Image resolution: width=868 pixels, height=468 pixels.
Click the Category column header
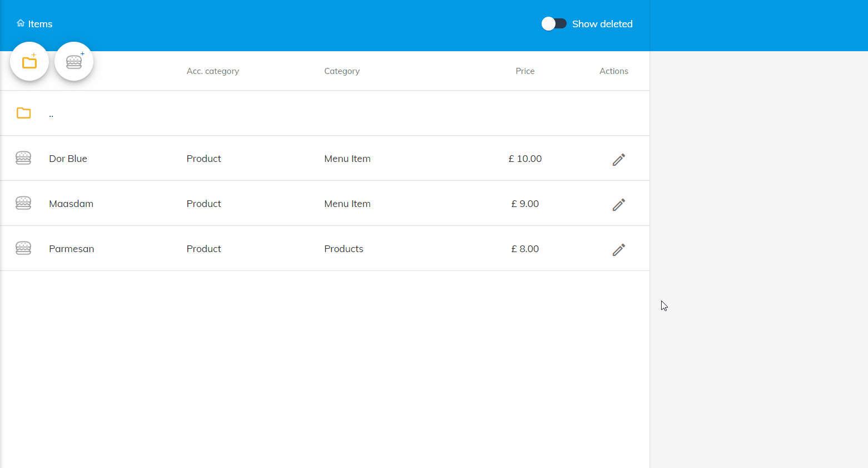[x=341, y=71]
